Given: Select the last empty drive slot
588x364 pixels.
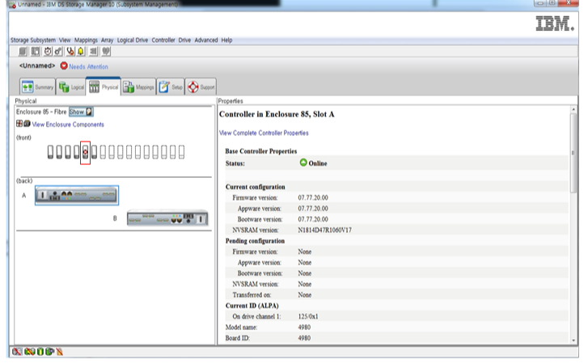Looking at the screenshot, I should [181, 152].
